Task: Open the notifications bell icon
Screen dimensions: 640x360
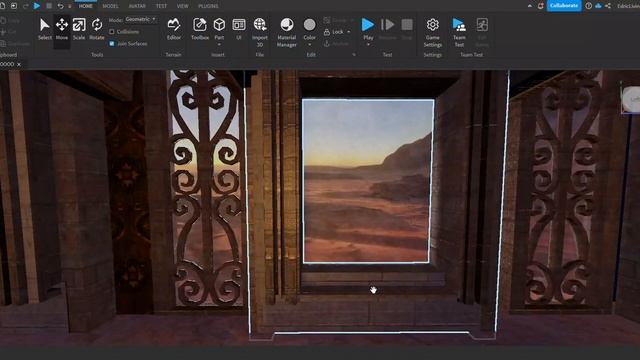Action: point(540,6)
